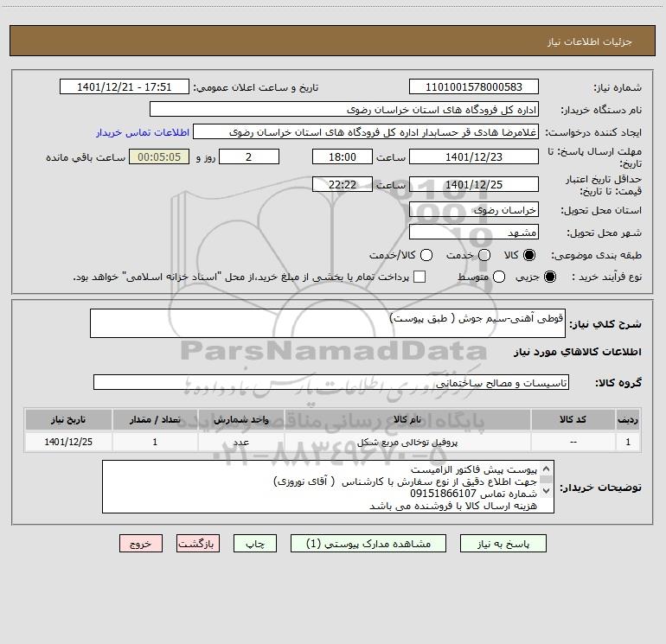
Task: Click the quantity cell under تعداد / مقدار
Action: 155,442
